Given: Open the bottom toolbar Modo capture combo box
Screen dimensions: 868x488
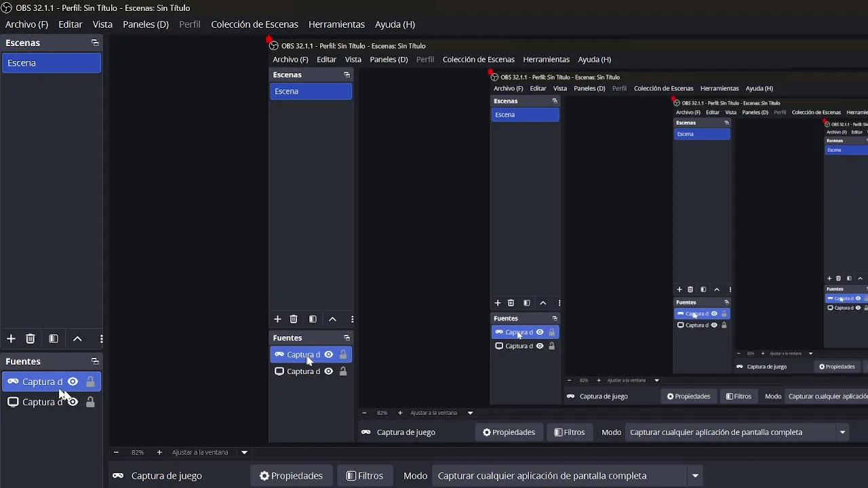Looking at the screenshot, I should pyautogui.click(x=568, y=476).
